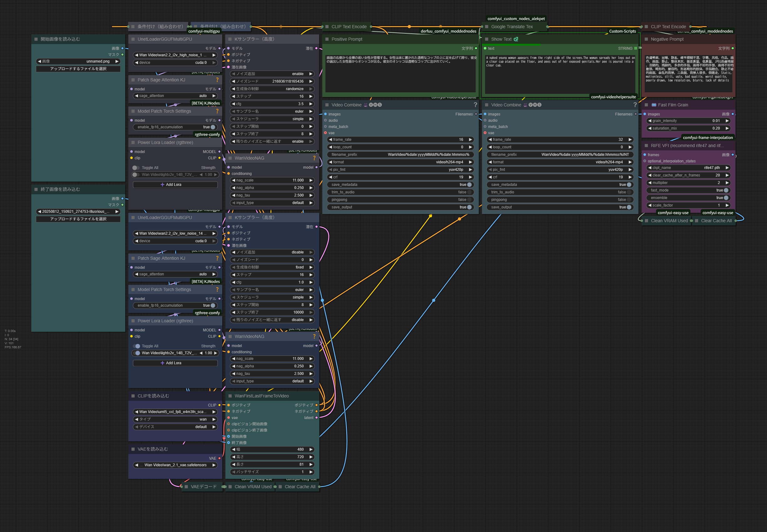
Task: Click the upload file button under unnamed.png
Action: [x=78, y=69]
